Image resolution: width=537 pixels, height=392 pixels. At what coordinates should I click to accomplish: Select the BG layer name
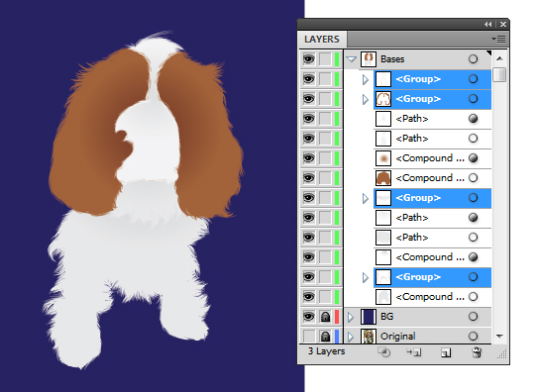387,317
